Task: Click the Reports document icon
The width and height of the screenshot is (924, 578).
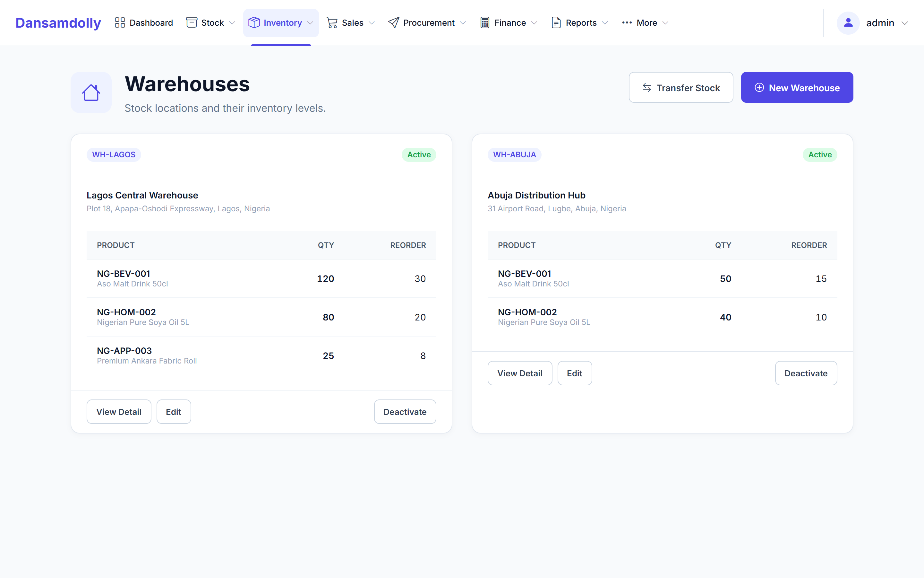Action: click(556, 22)
